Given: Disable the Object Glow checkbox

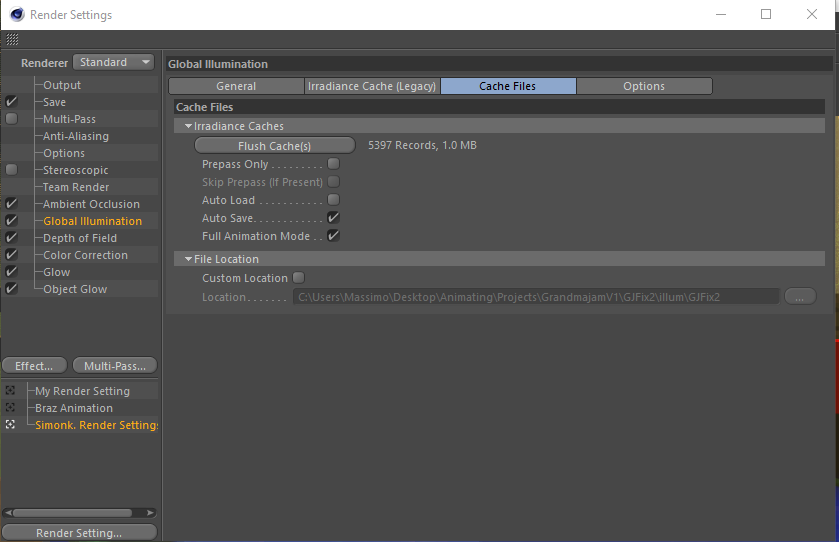Looking at the screenshot, I should pos(11,289).
